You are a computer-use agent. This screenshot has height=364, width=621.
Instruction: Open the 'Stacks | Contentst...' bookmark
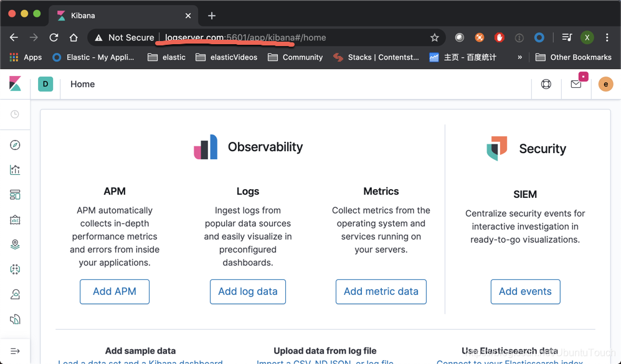tap(376, 57)
